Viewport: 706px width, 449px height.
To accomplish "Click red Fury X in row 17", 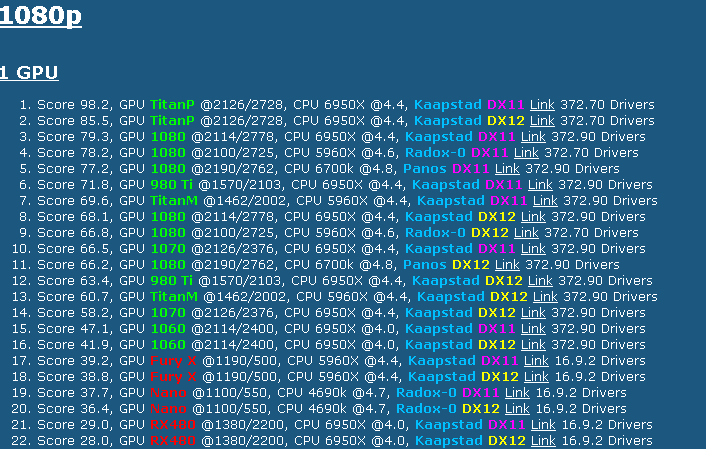I will pos(173,361).
